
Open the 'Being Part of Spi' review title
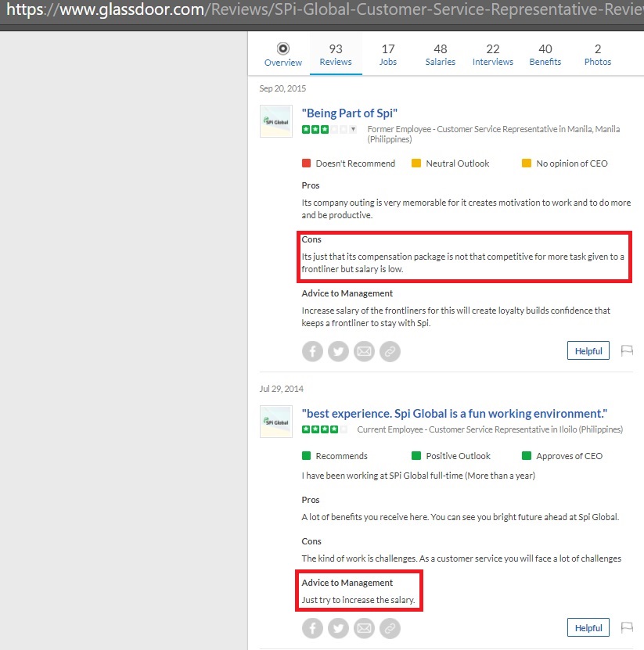[350, 113]
